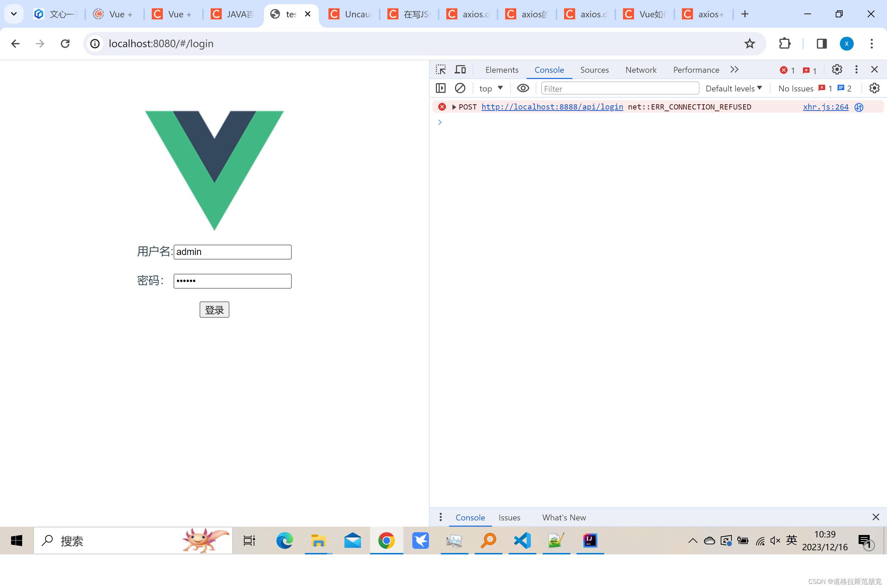Close the DevTools panel
887x588 pixels.
874,69
